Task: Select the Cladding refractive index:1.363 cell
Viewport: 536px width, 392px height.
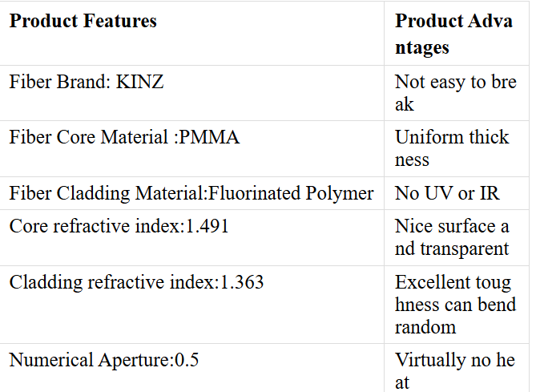Action: (x=191, y=305)
